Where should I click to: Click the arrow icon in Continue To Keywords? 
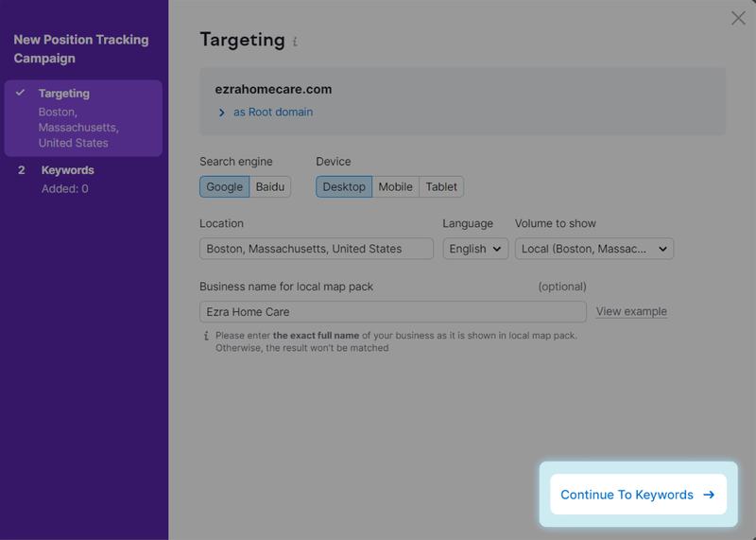point(709,495)
